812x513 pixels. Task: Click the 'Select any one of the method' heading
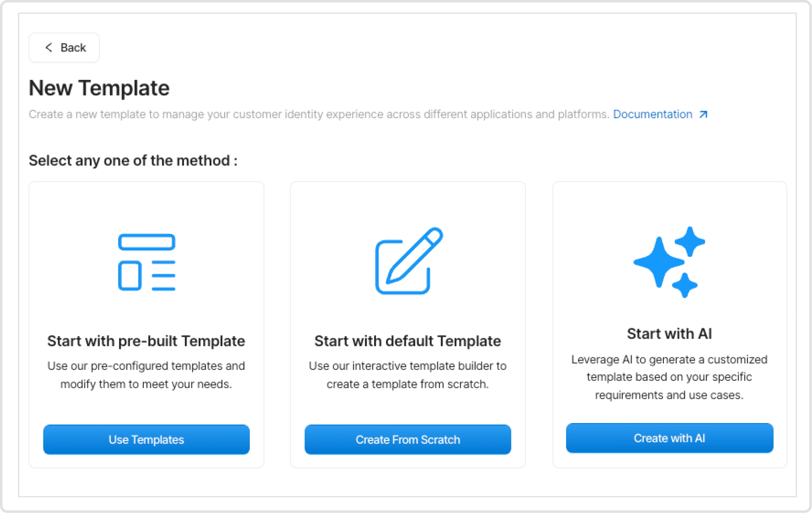(x=133, y=161)
